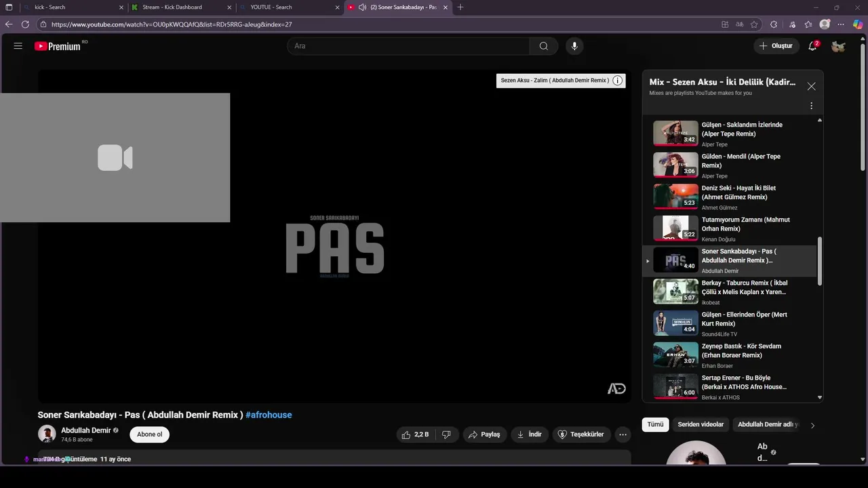Click the Teşekkürler thanks button
Screen dimensions: 868x488
click(x=580, y=434)
